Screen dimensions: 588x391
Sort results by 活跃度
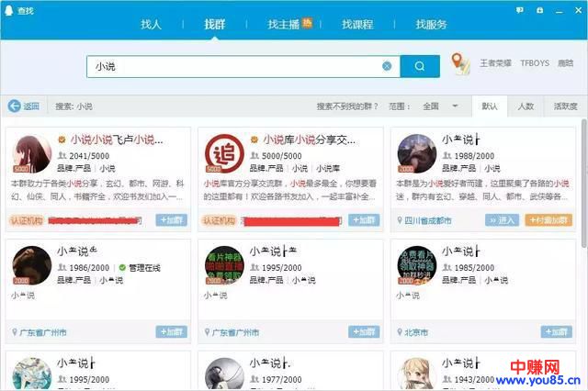(x=565, y=106)
